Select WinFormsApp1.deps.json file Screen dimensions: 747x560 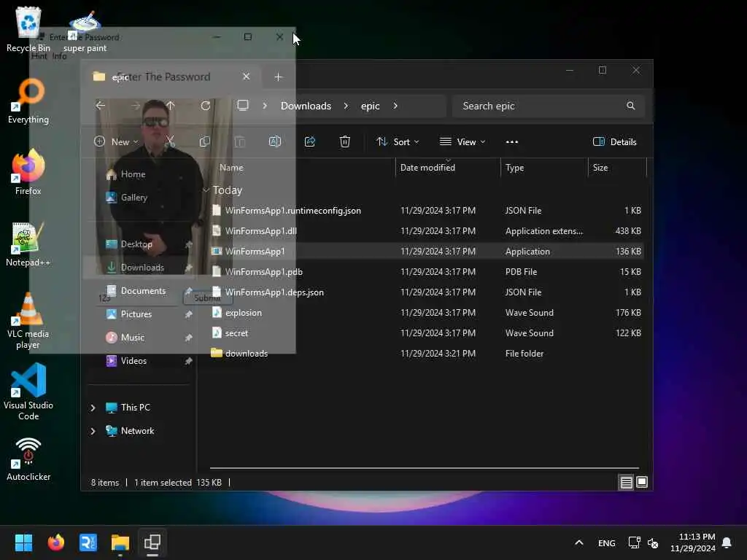click(274, 292)
